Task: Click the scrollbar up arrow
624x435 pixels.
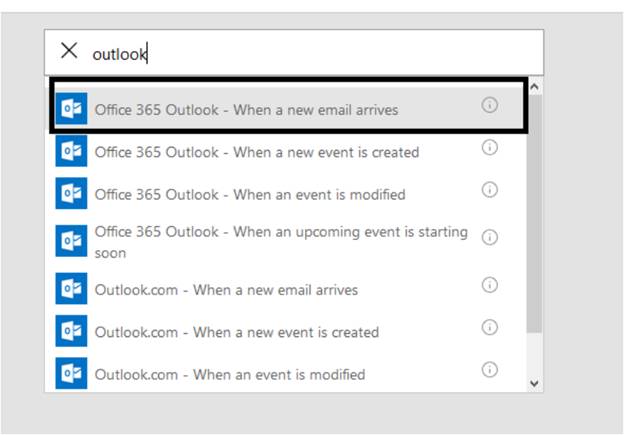Action: tap(534, 88)
